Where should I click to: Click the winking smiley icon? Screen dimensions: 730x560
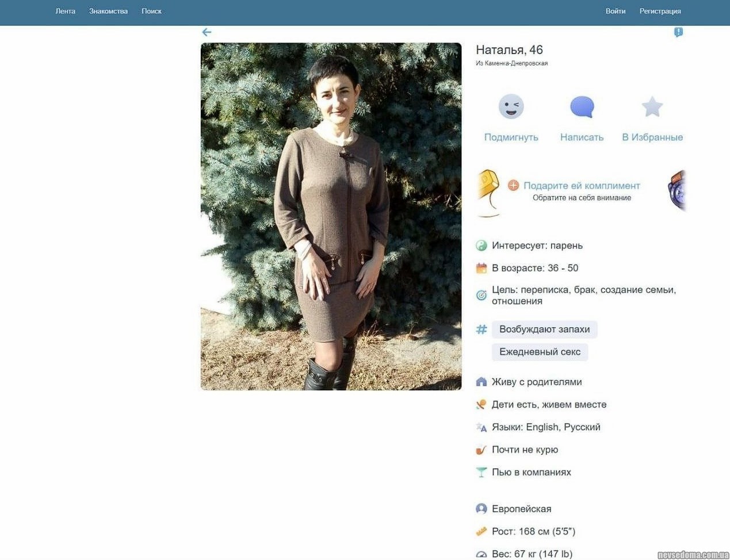tap(511, 107)
